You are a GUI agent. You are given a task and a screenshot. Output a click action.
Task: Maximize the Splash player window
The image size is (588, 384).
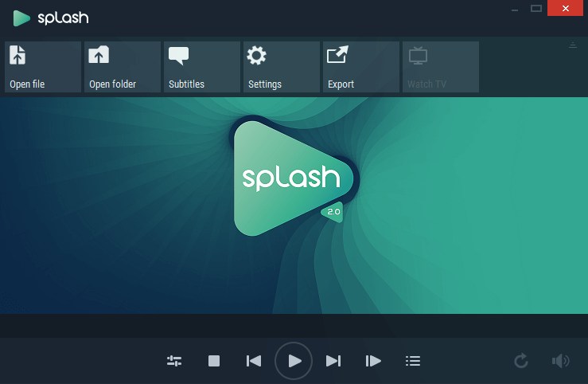tap(536, 8)
